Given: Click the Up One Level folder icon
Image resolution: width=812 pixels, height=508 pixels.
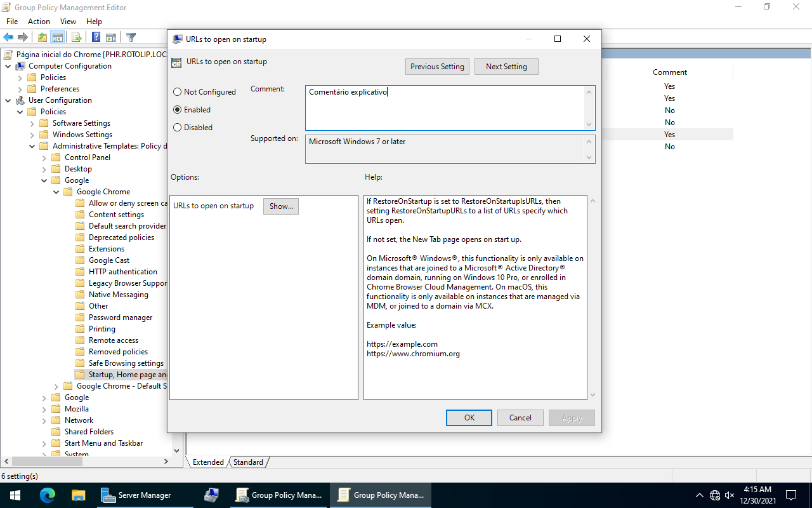Looking at the screenshot, I should (x=42, y=37).
